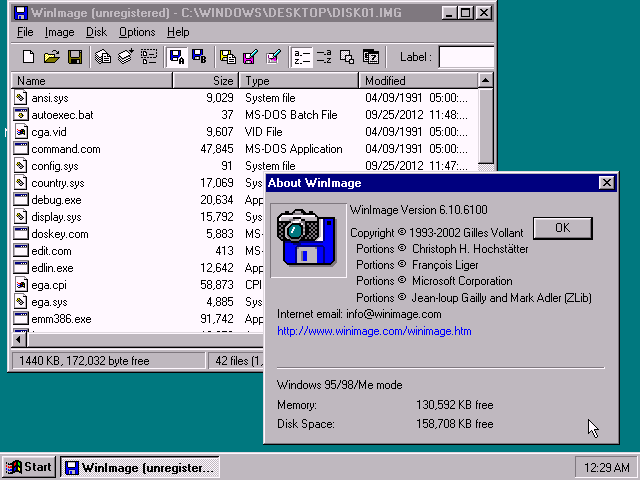Viewport: 640px width, 480px height.
Task: Click the "130,592 KB free" memory value
Action: point(455,405)
